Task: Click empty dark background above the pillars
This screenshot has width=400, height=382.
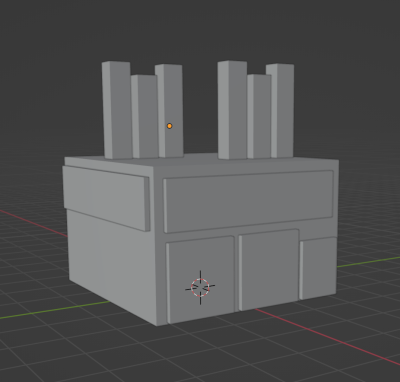Action: (x=200, y=30)
